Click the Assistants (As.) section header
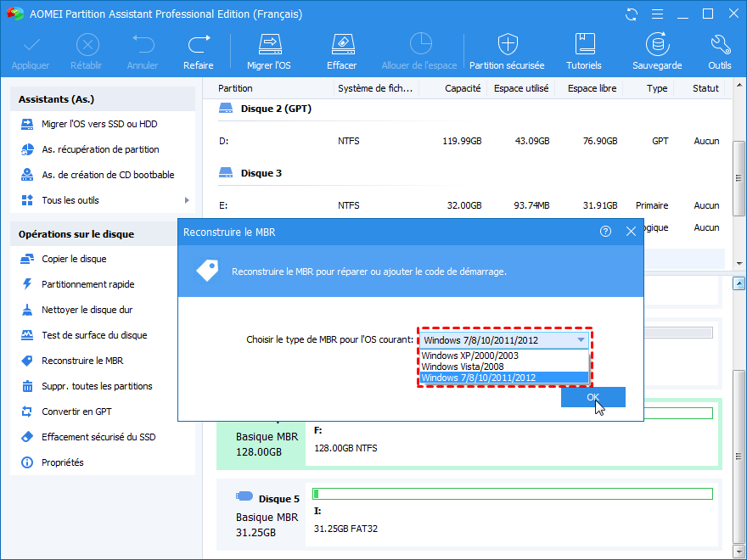 click(103, 99)
